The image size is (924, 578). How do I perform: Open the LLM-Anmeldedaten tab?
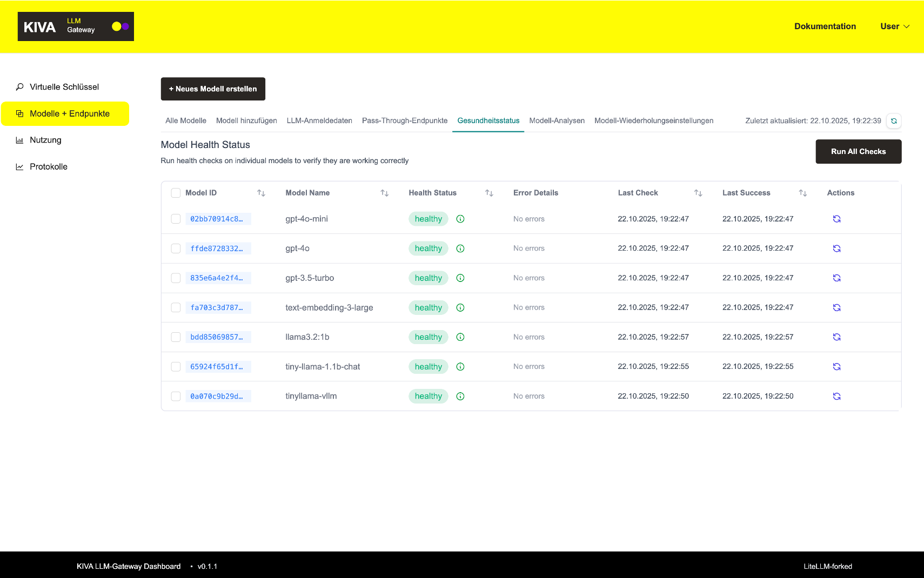coord(319,120)
